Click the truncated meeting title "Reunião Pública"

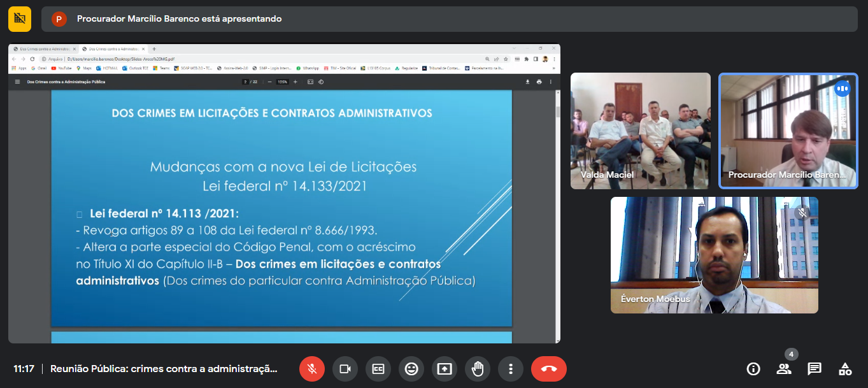tap(164, 369)
